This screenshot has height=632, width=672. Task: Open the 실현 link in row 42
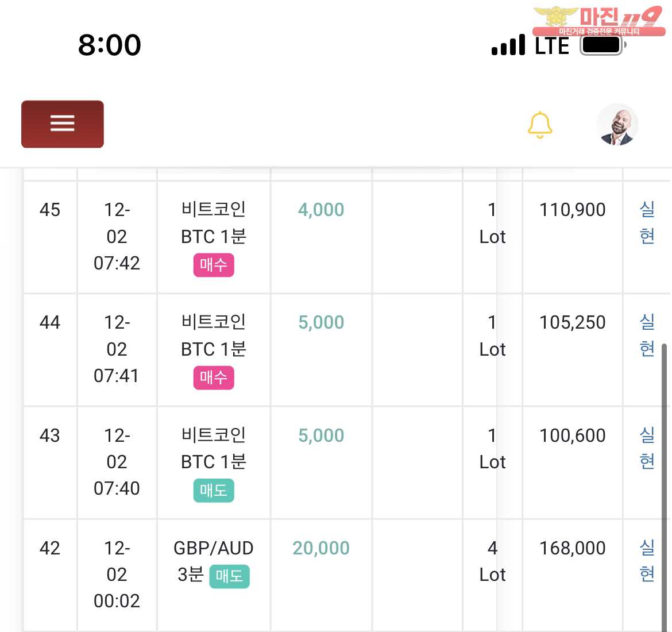point(647,561)
